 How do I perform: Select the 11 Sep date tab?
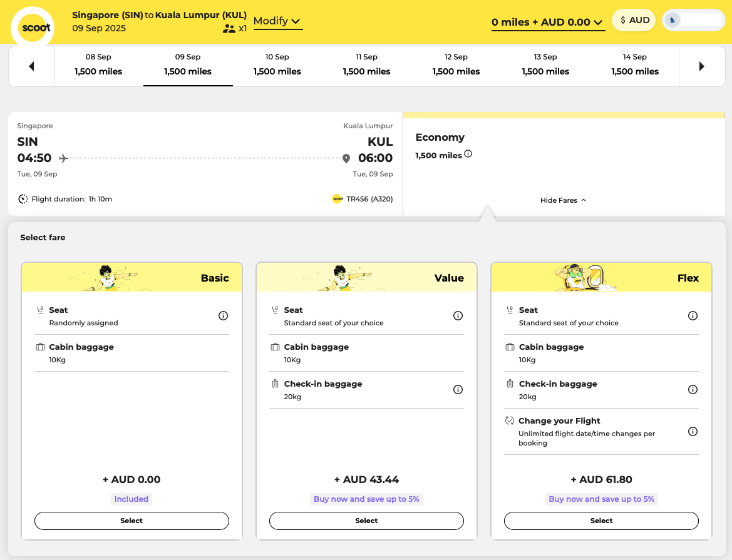pyautogui.click(x=366, y=66)
